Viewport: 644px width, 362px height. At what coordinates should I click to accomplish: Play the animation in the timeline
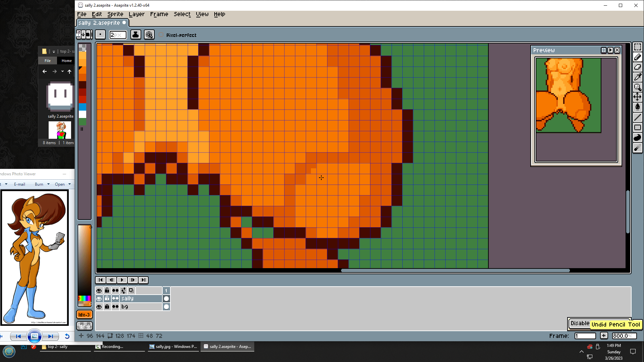click(x=122, y=280)
